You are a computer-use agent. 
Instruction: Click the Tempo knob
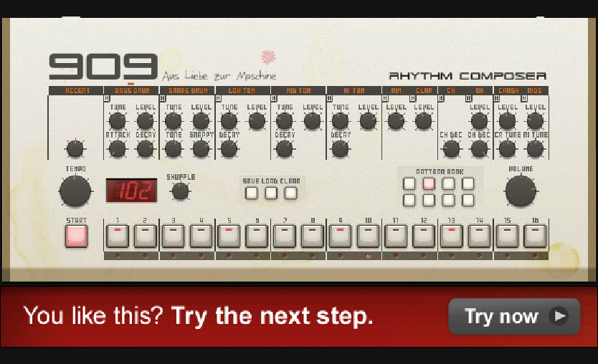[75, 191]
